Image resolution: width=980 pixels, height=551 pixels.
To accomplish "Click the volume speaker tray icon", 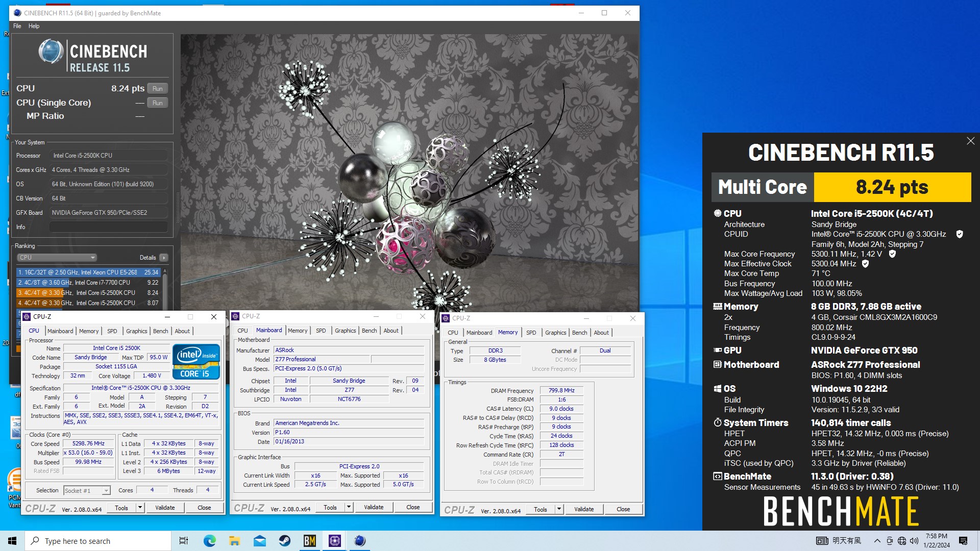I will point(914,541).
